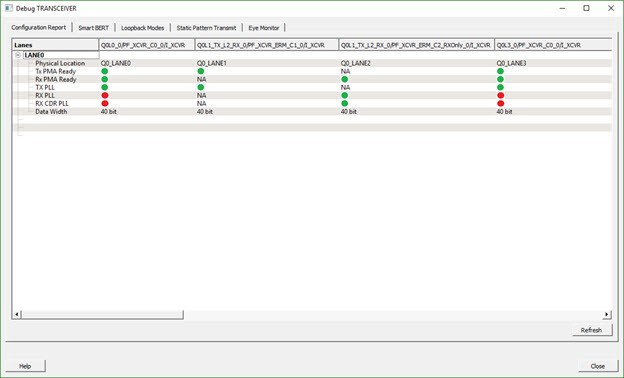Click the red RX PLL status dot for Q0_LANE0
The height and width of the screenshot is (378, 624).
[x=105, y=95]
